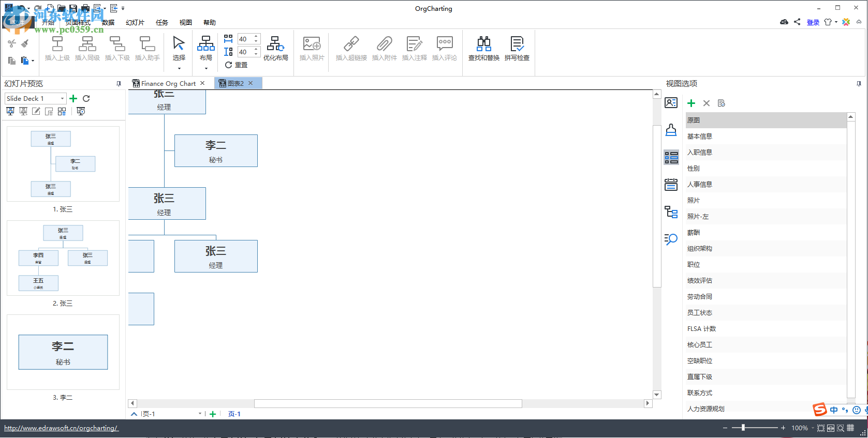Screen dimensions: 868x438
Task: Click the undo arrow icon
Action: (x=22, y=8)
